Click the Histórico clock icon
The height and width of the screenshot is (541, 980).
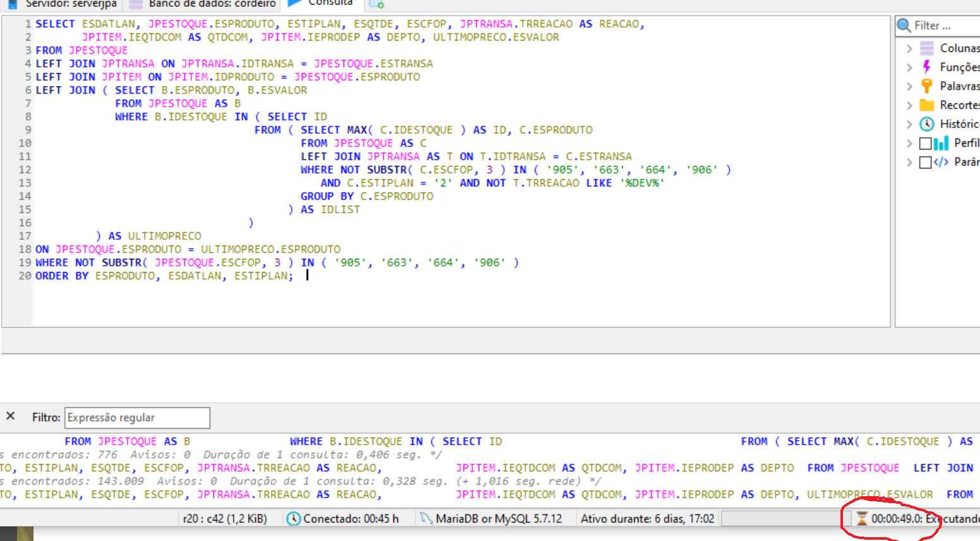coord(926,124)
